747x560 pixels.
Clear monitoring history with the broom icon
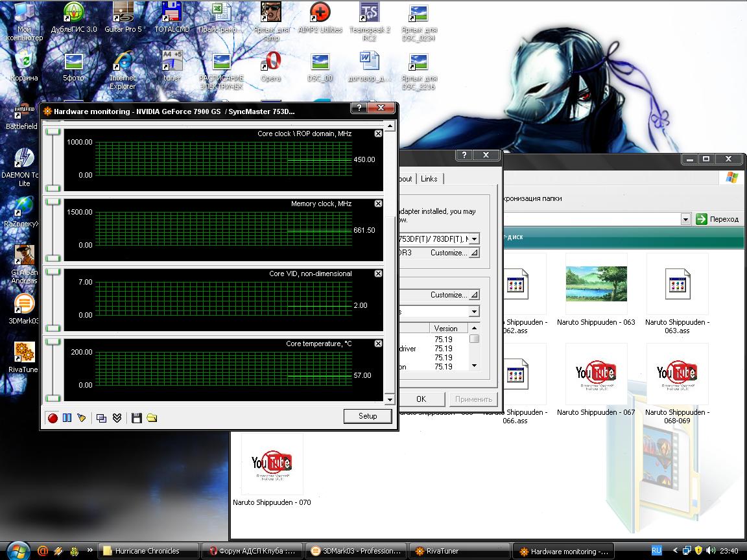pyautogui.click(x=82, y=418)
